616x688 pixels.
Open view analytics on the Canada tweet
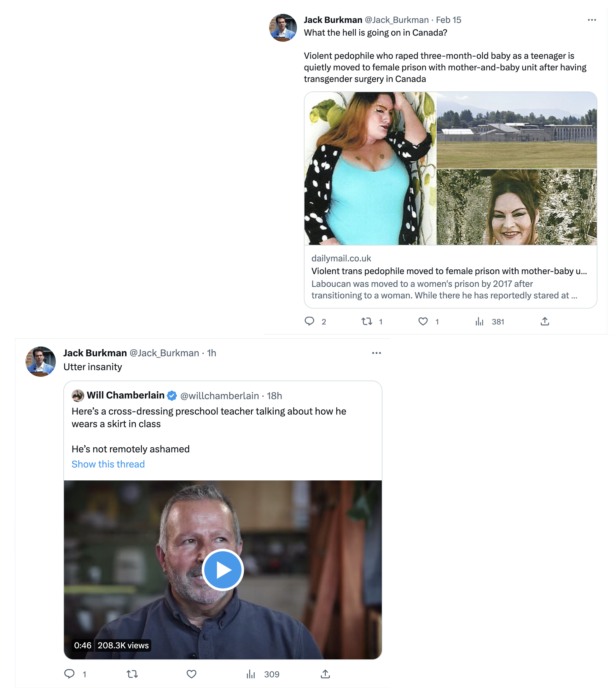coord(480,322)
